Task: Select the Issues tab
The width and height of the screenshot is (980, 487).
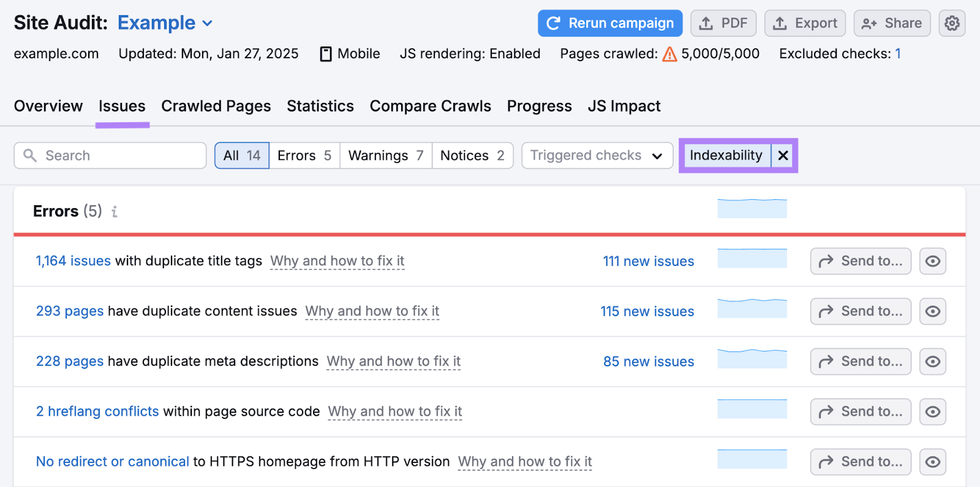Action: 122,106
